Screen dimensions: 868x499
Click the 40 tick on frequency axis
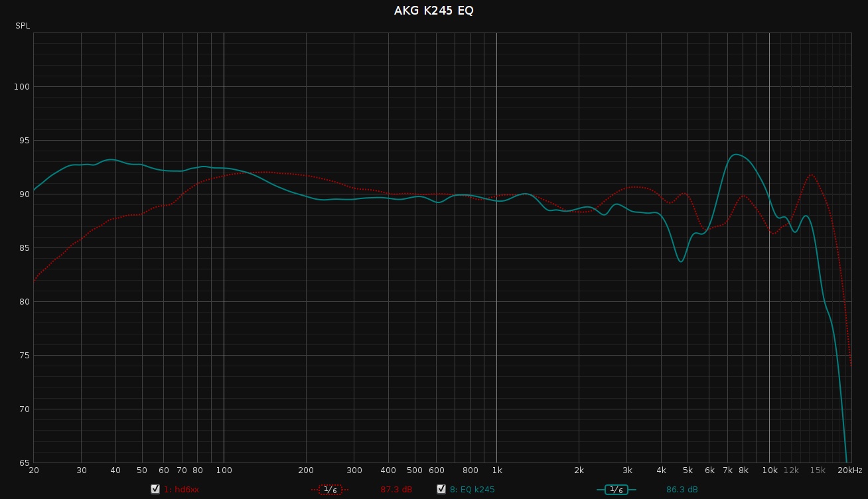pos(115,470)
